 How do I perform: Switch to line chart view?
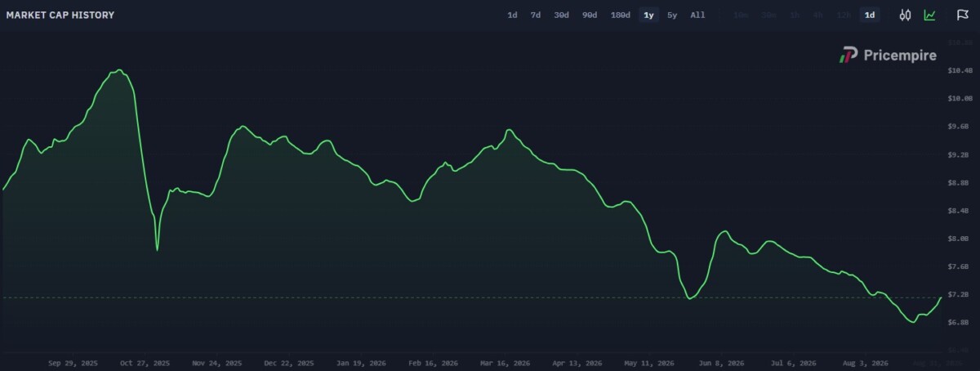click(x=929, y=15)
